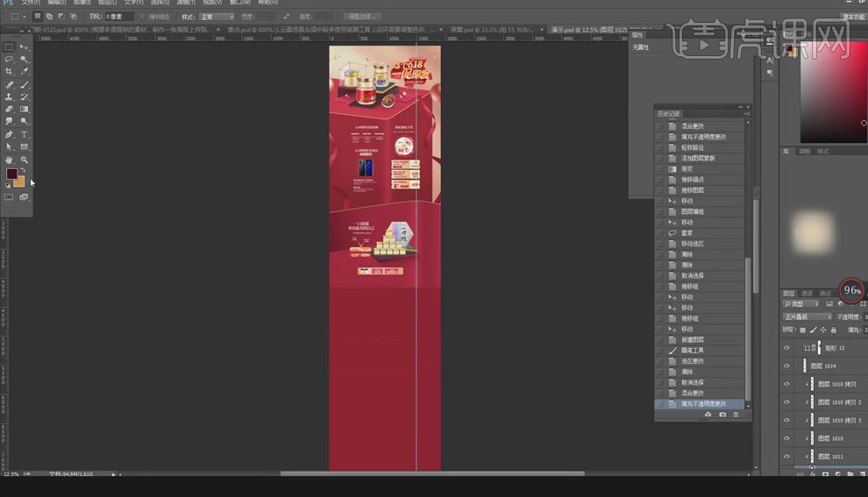868x497 pixels.
Task: Hide the 矩形 13 layer
Action: click(x=786, y=348)
